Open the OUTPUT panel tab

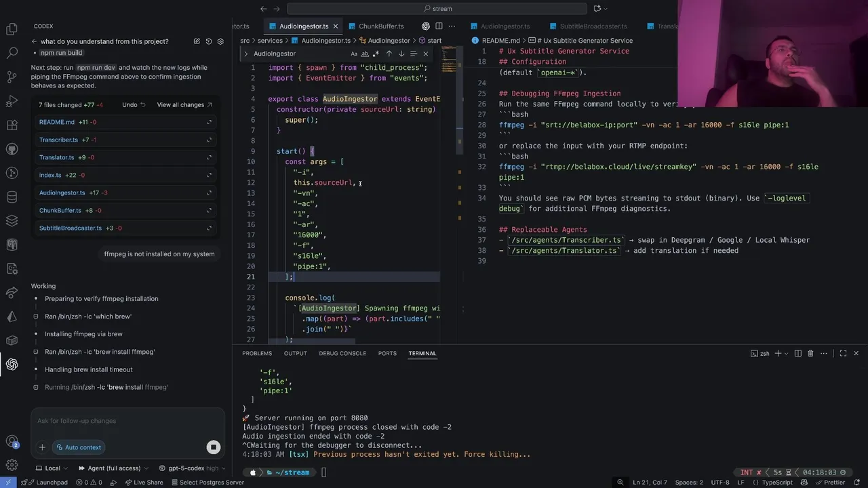click(295, 353)
